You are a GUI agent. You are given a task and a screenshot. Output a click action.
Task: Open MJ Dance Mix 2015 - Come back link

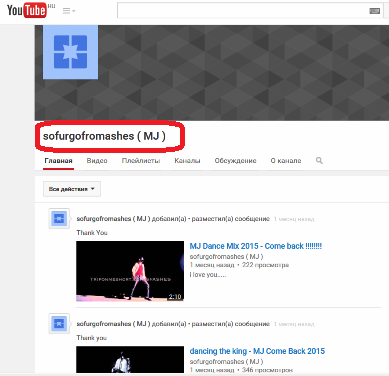tap(256, 246)
